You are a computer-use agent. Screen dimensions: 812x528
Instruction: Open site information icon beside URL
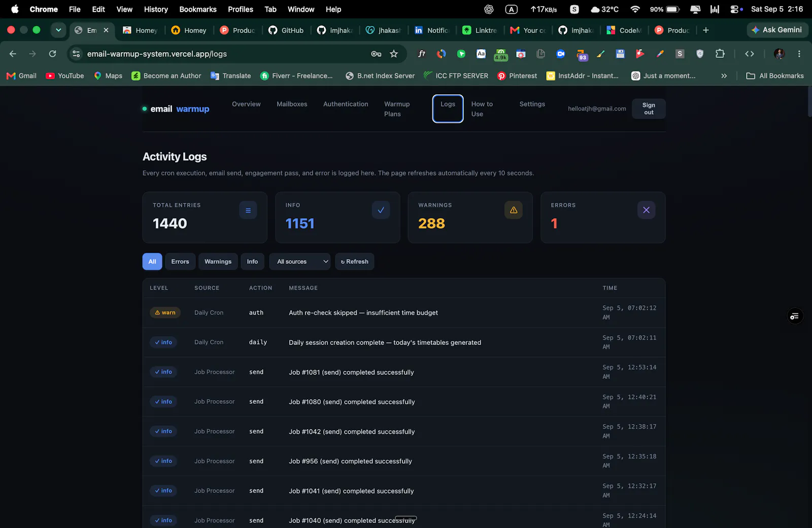pyautogui.click(x=76, y=54)
